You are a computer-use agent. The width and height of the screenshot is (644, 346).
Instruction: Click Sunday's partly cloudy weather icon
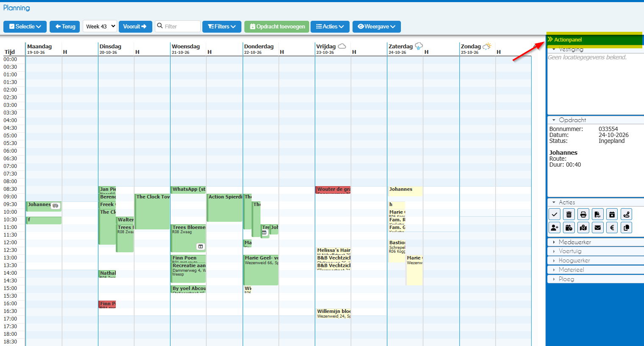coord(487,46)
